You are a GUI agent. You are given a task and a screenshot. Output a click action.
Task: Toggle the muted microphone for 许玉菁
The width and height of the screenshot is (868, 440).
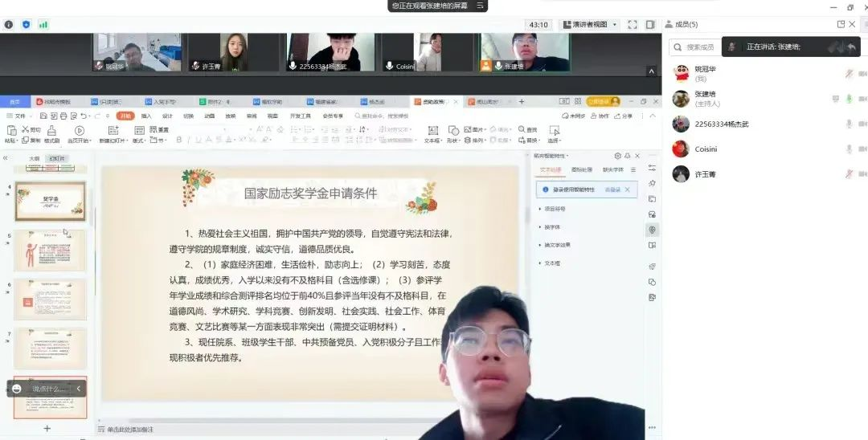coord(849,174)
